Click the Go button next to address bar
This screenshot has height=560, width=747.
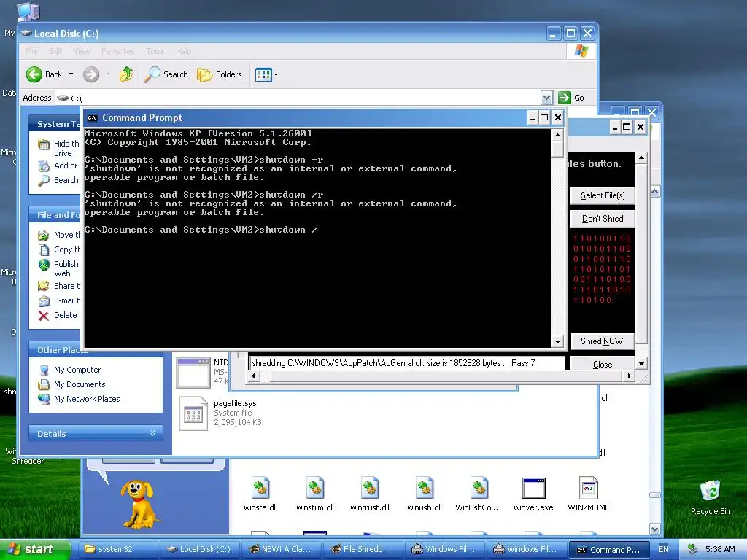pos(571,98)
